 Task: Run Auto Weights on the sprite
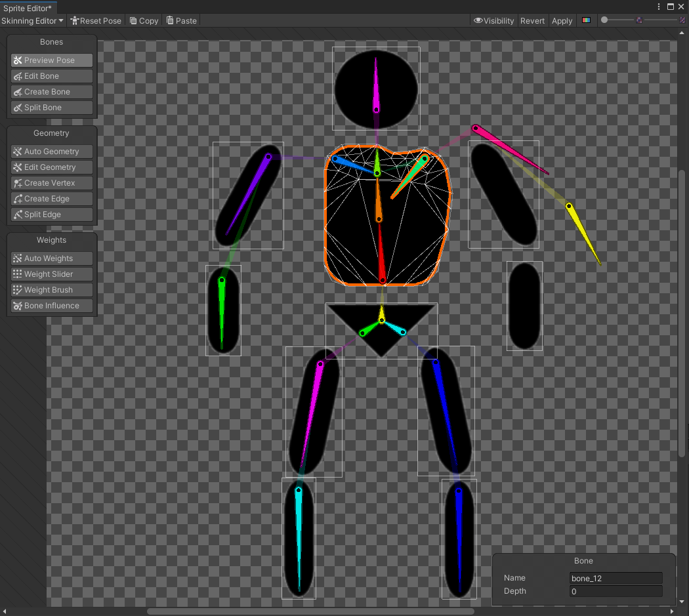[x=51, y=258]
